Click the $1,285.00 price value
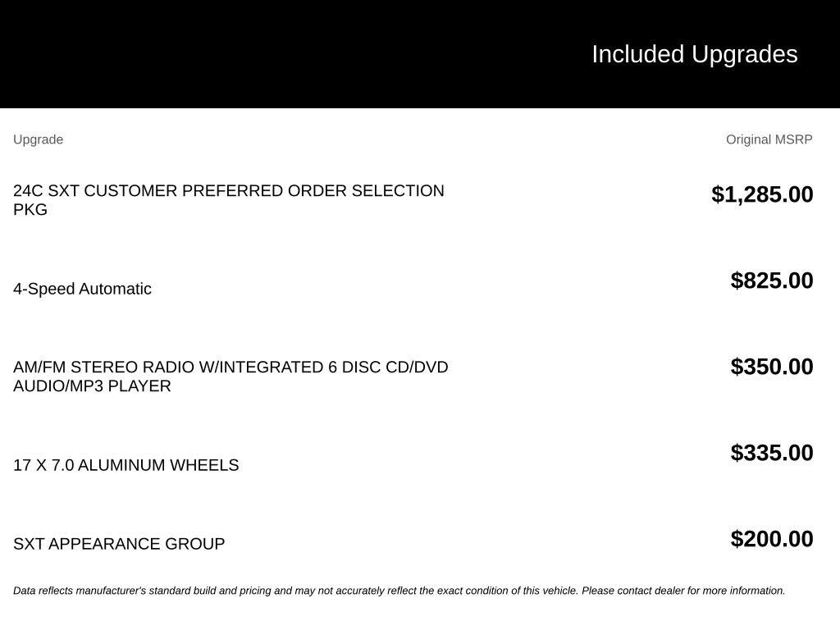This screenshot has width=840, height=630. (762, 194)
